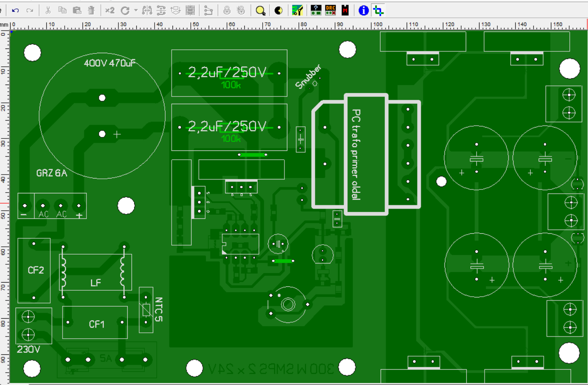The image size is (588, 385).
Task: Select the 'LF' filter choke label
Action: pos(95,284)
